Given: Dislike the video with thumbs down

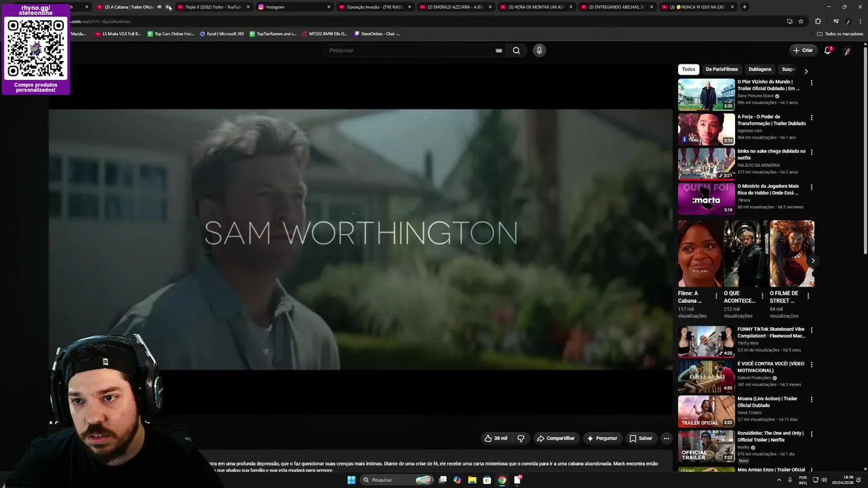Looking at the screenshot, I should [521, 439].
